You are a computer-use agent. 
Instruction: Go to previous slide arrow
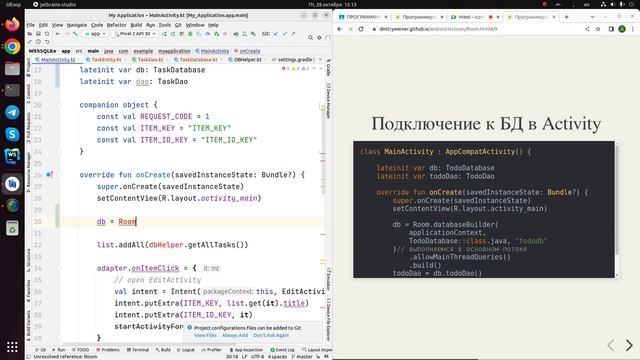coord(611,345)
